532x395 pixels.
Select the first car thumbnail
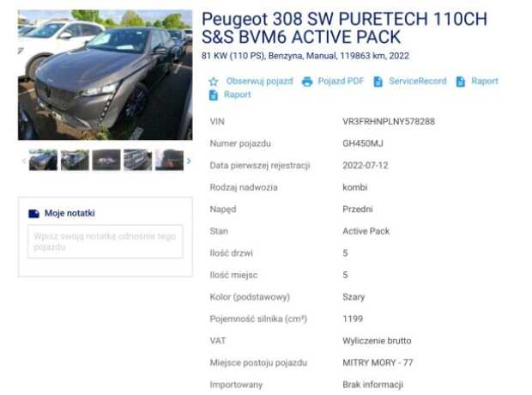(43, 160)
